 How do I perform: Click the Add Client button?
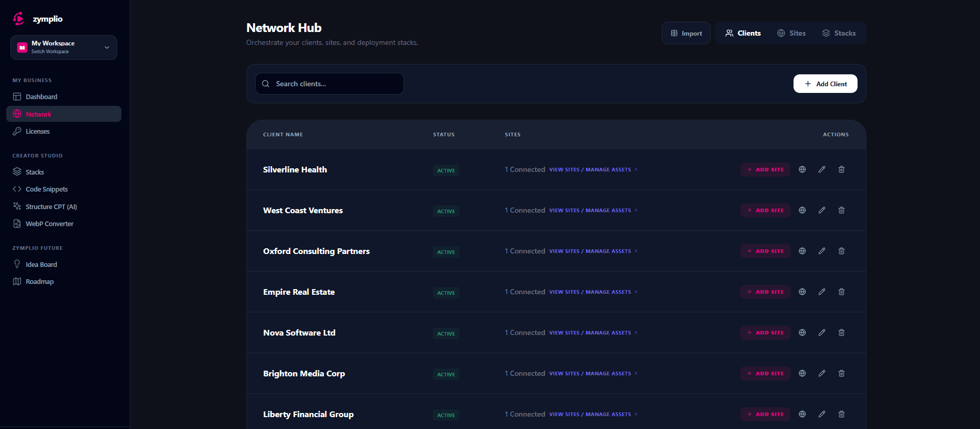pyautogui.click(x=826, y=84)
